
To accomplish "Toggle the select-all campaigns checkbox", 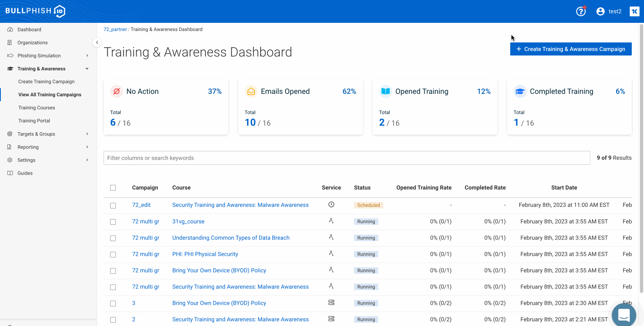I will 113,188.
